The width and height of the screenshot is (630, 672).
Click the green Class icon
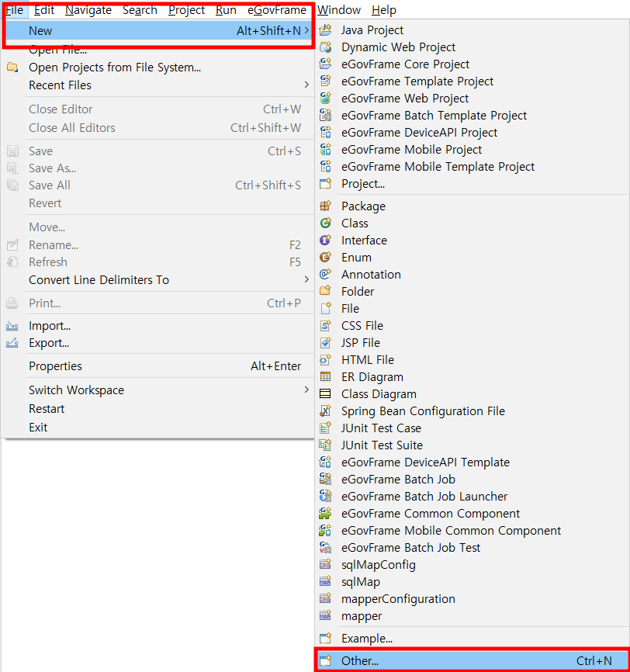click(x=326, y=223)
